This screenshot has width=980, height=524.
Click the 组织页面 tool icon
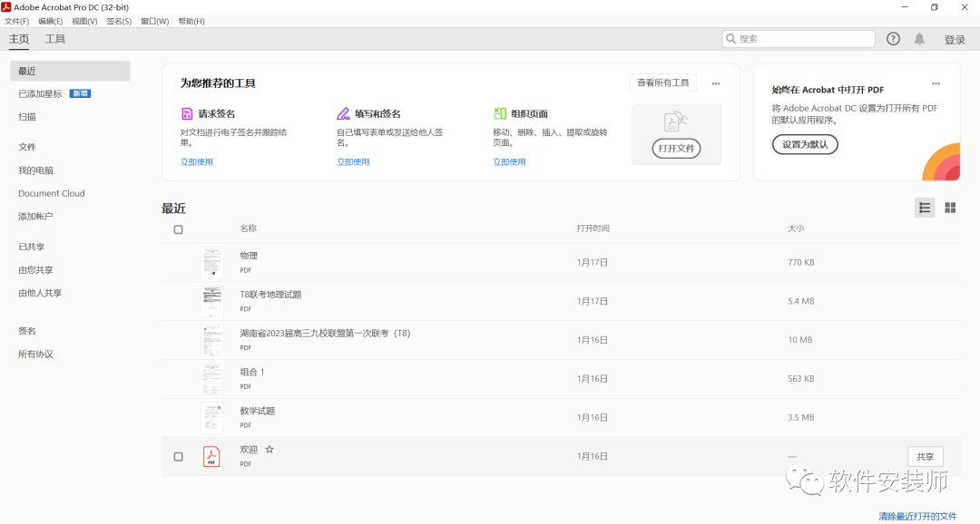pos(499,113)
